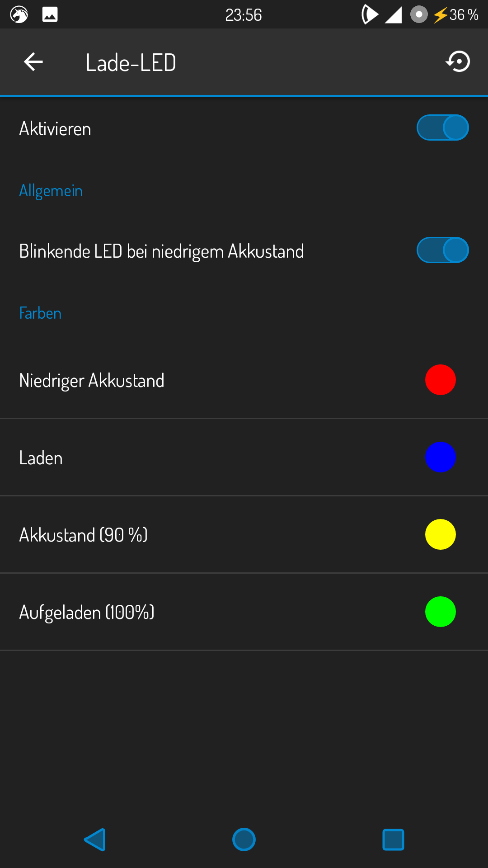This screenshot has width=488, height=868.
Task: Toggle the Aktivieren switch
Action: pos(442,128)
